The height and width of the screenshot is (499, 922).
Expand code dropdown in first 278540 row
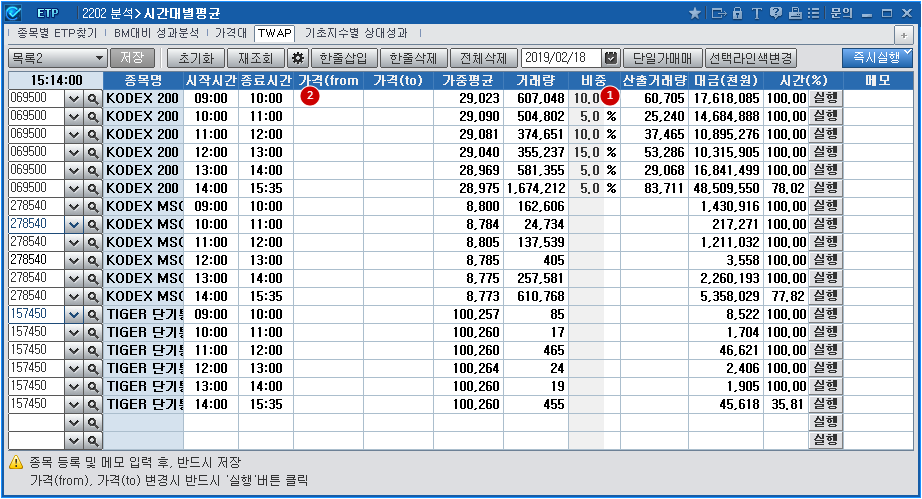point(73,207)
